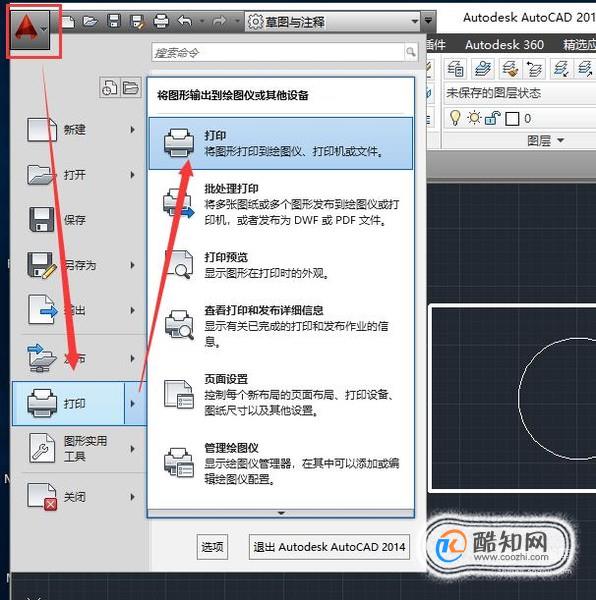Toggle the layer freeze sun icon

(474, 118)
